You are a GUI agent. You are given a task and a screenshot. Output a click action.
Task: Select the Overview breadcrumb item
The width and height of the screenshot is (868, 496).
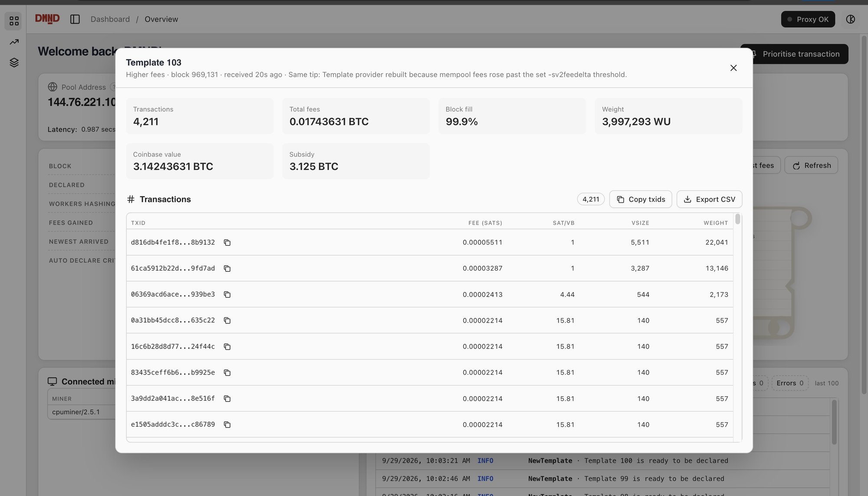[161, 19]
